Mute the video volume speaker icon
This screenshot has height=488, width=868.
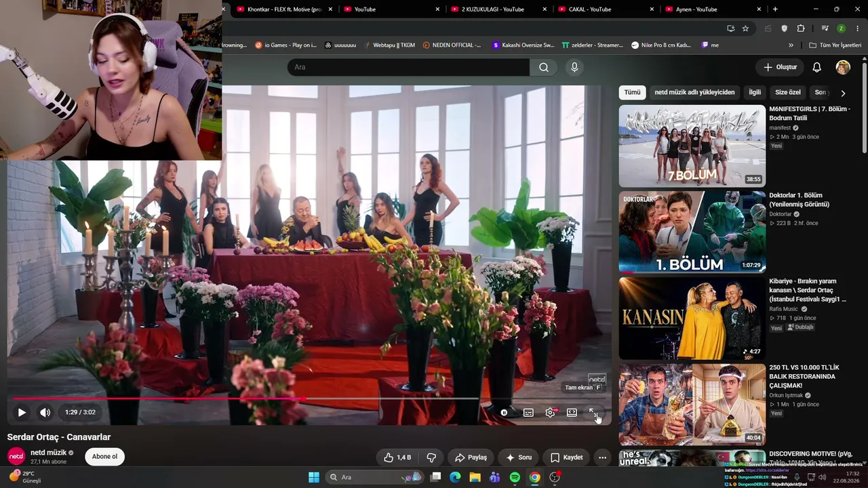45,412
